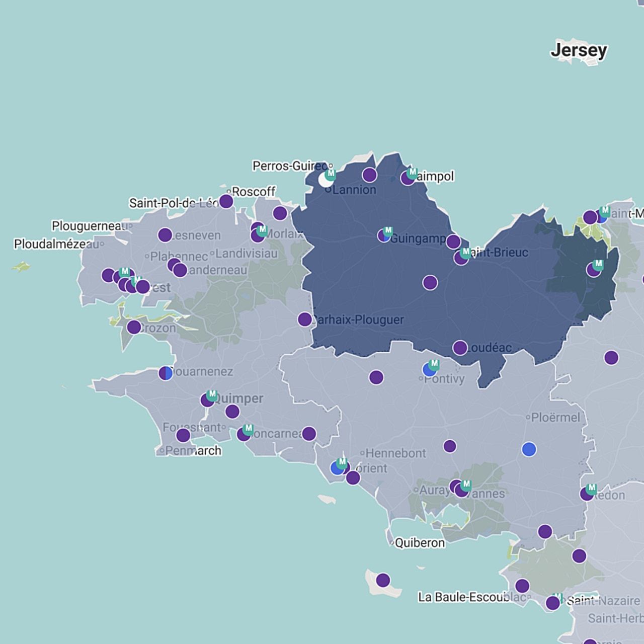
Task: Click the Hennebont label
Action: (x=395, y=453)
